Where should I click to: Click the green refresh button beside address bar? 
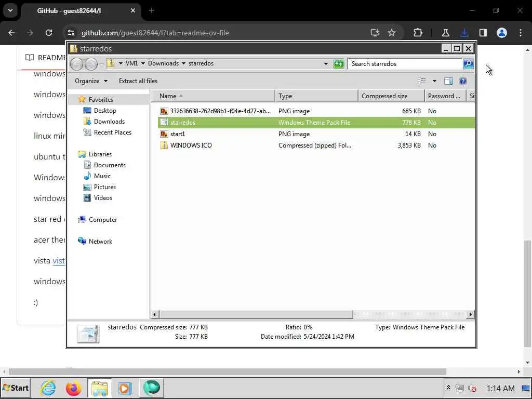339,64
